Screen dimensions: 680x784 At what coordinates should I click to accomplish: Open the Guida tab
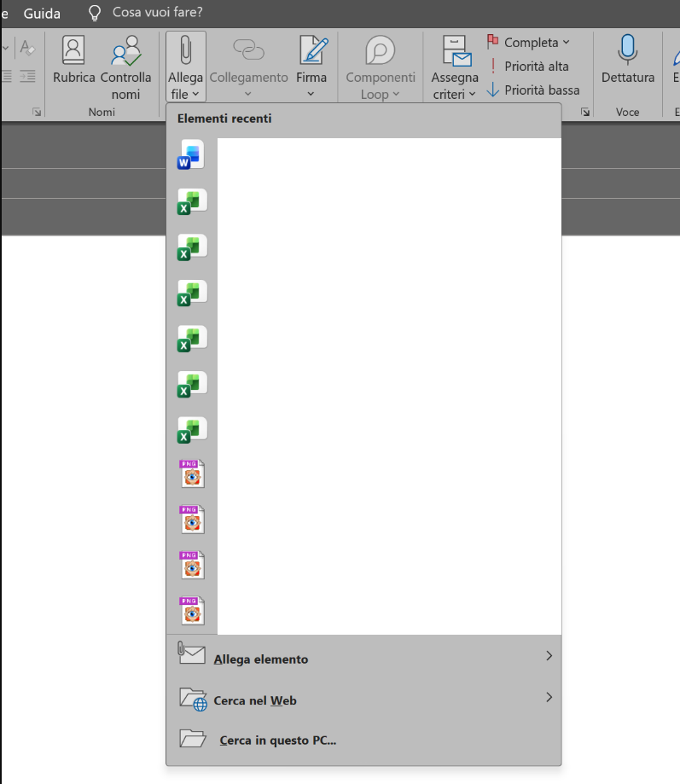coord(42,14)
